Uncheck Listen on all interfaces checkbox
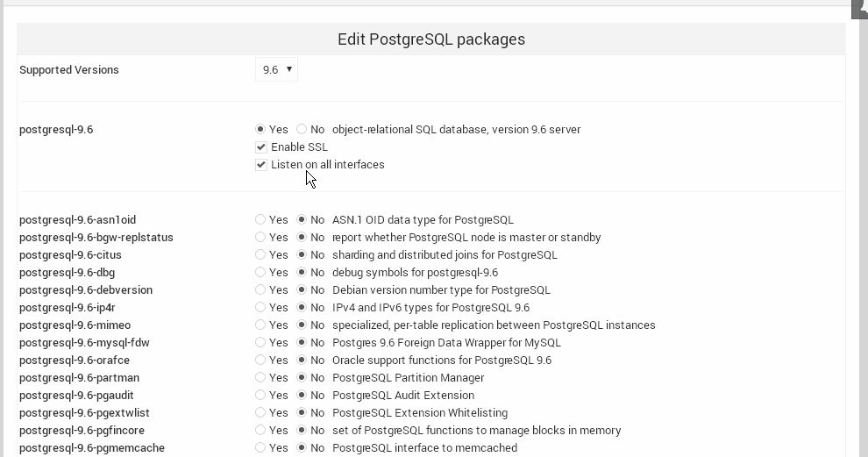The height and width of the screenshot is (457, 868). pos(261,165)
